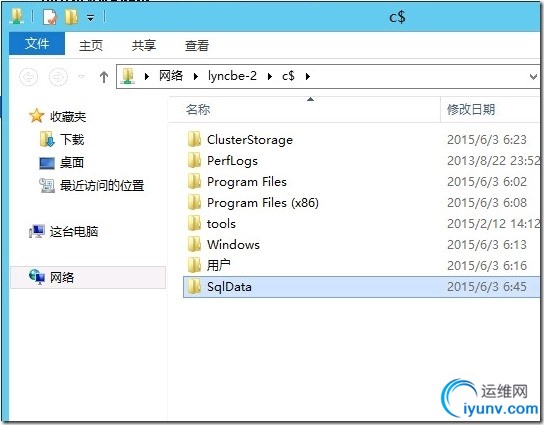Click the New Folder quick access icon
544x425 pixels.
(x=71, y=17)
